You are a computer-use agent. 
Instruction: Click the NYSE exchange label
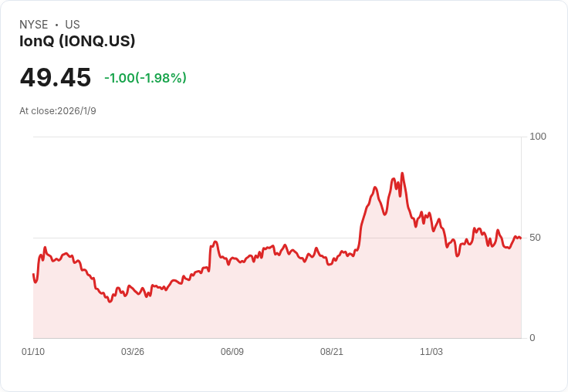[x=34, y=25]
